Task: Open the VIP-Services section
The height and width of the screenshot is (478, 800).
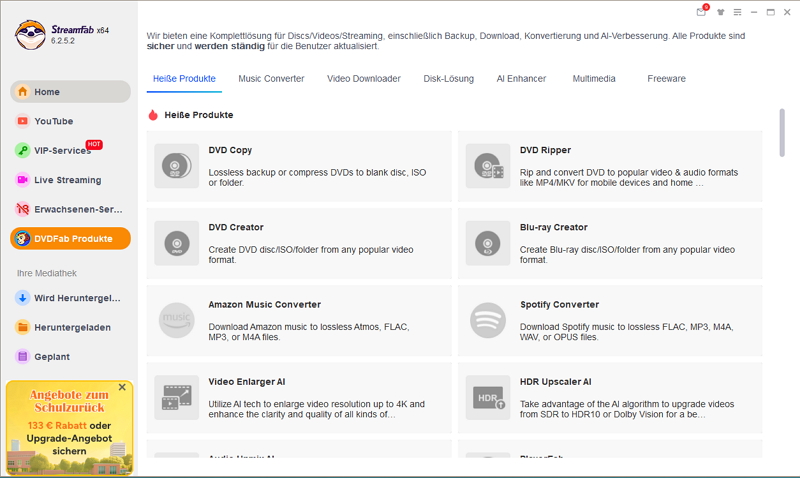Action: pos(70,150)
